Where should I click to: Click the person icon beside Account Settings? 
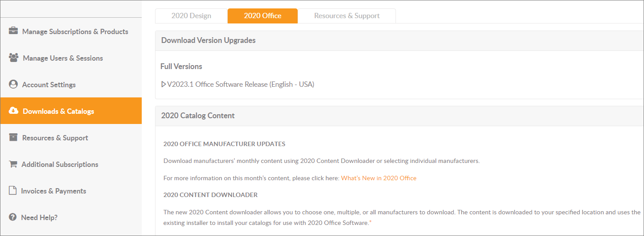click(13, 84)
